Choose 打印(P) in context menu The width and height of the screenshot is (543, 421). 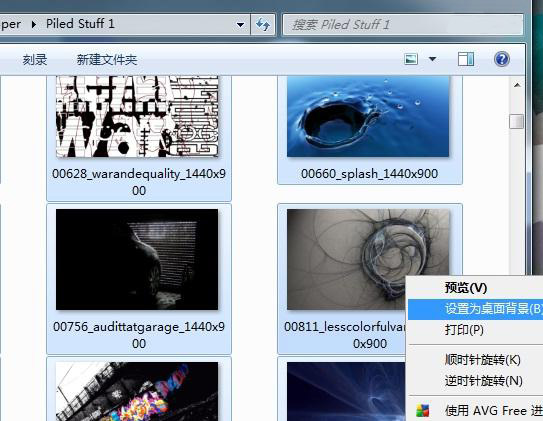pos(464,330)
